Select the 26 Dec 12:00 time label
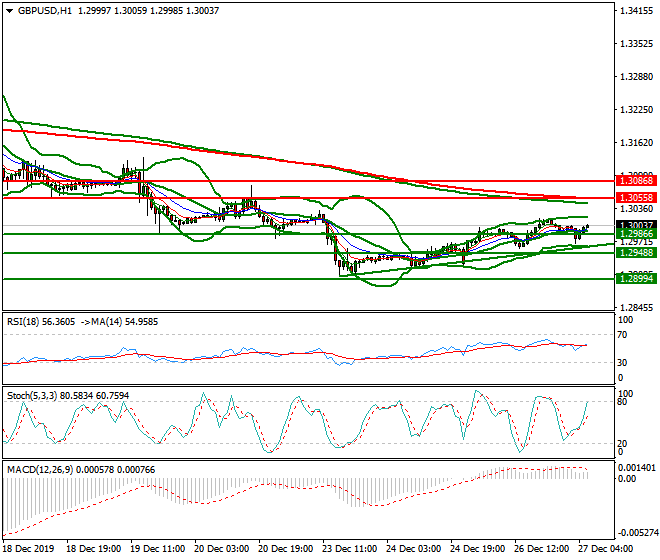 (541, 549)
